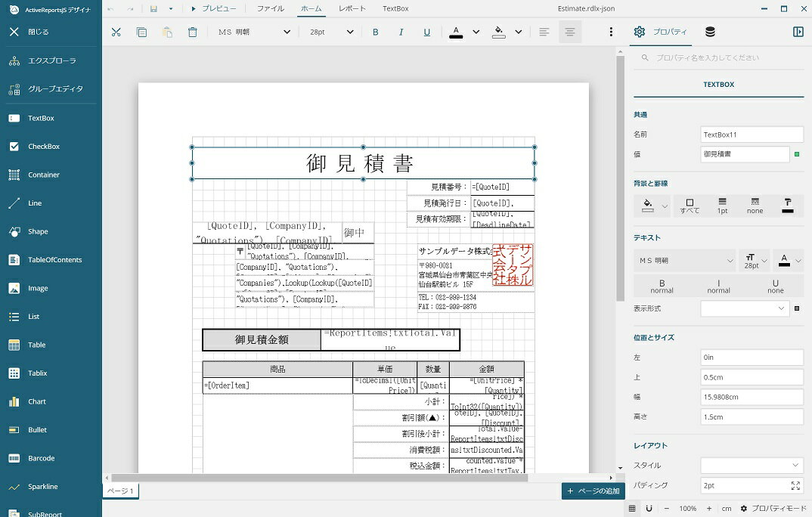
Task: Click the Save floppy disk icon
Action: pyautogui.click(x=153, y=9)
